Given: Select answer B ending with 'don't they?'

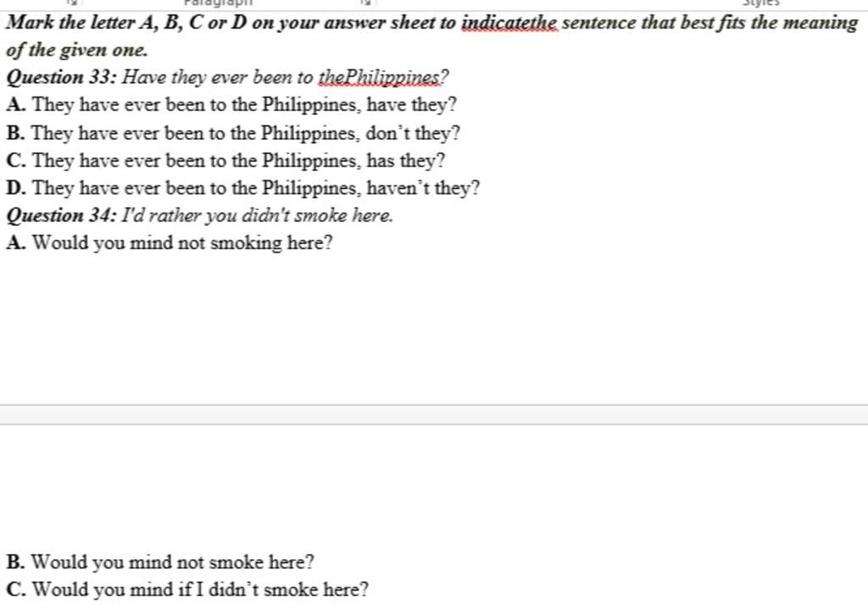Looking at the screenshot, I should tap(233, 133).
